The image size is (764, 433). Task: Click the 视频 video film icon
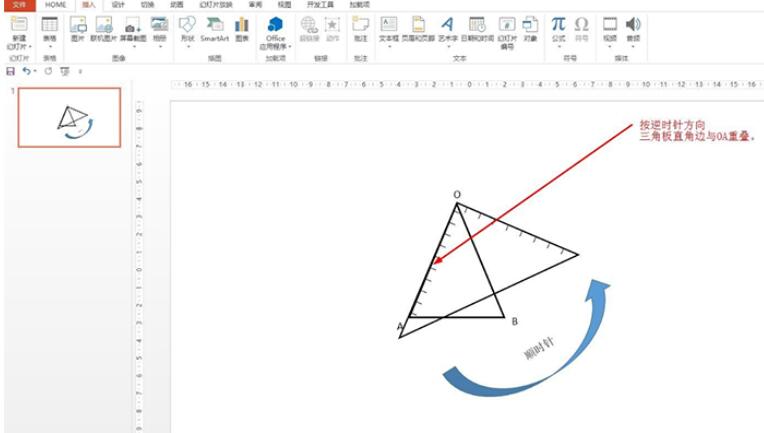tap(610, 24)
